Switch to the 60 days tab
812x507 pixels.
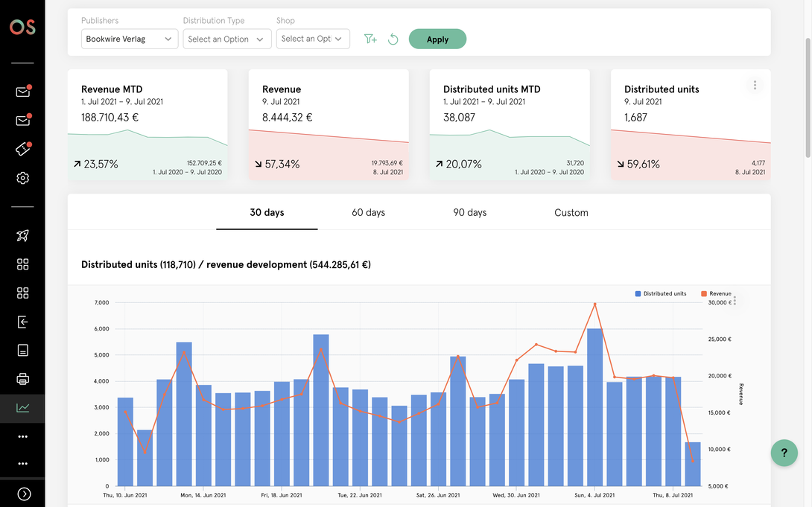[x=368, y=213]
